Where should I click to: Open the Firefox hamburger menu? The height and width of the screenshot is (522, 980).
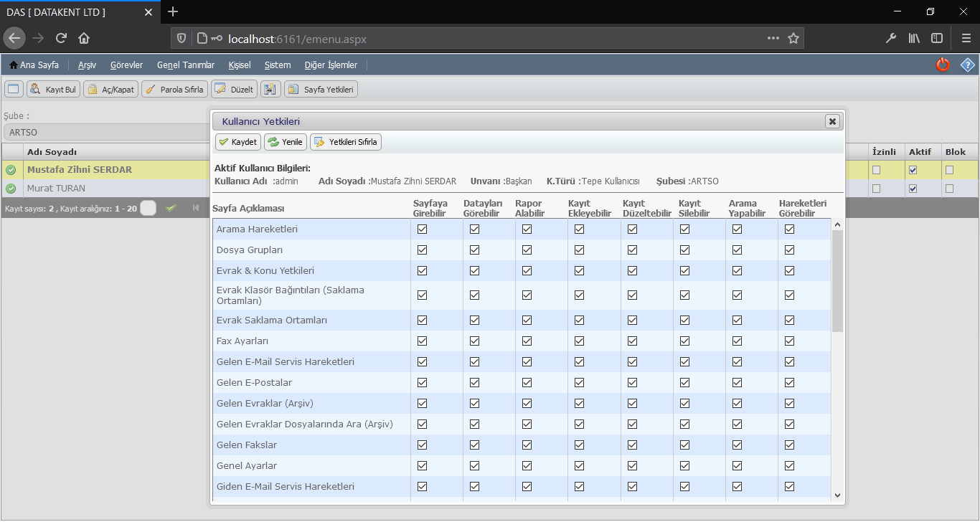pos(966,38)
